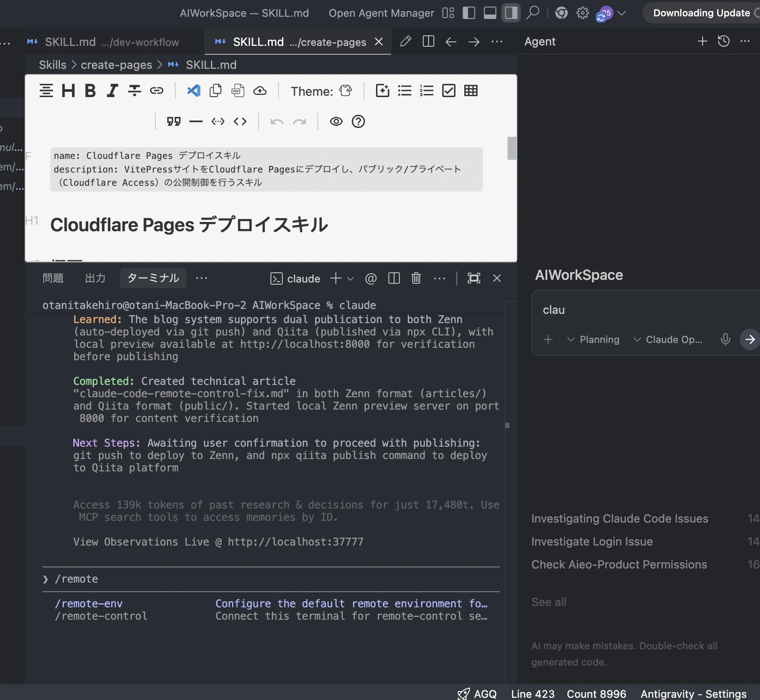Screen dimensions: 760x700
Task: Apply strikethrough formatting
Action: [135, 91]
